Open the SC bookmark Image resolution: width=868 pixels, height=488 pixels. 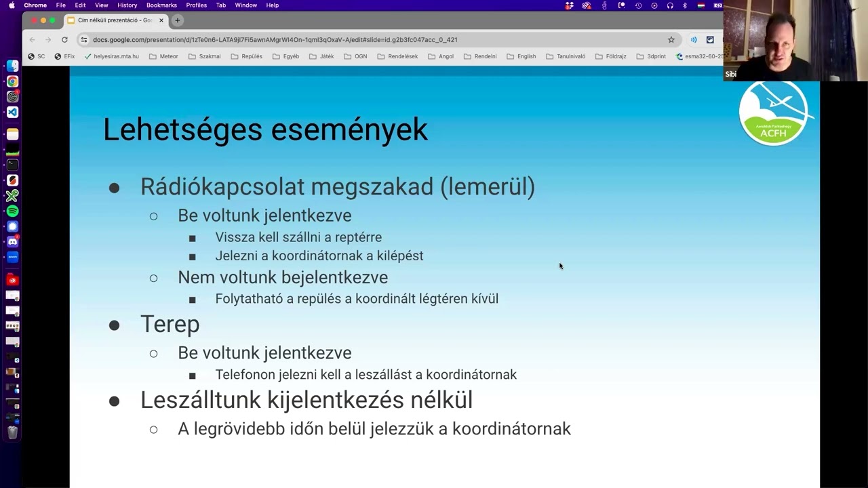point(37,56)
